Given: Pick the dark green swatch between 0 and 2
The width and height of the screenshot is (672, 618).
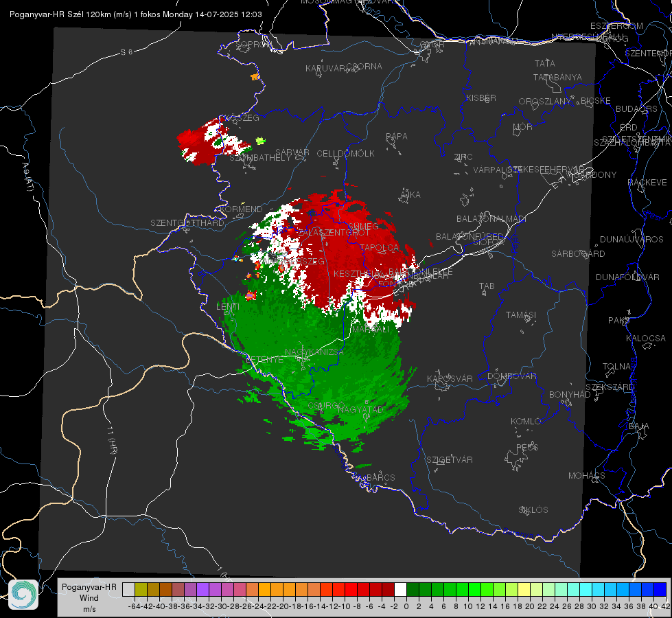Looking at the screenshot, I should click(413, 589).
